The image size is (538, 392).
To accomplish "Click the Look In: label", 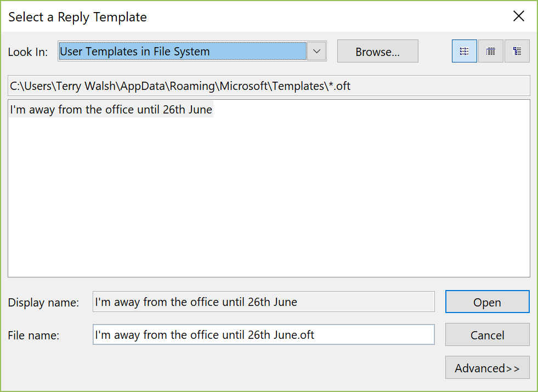I will (x=28, y=52).
